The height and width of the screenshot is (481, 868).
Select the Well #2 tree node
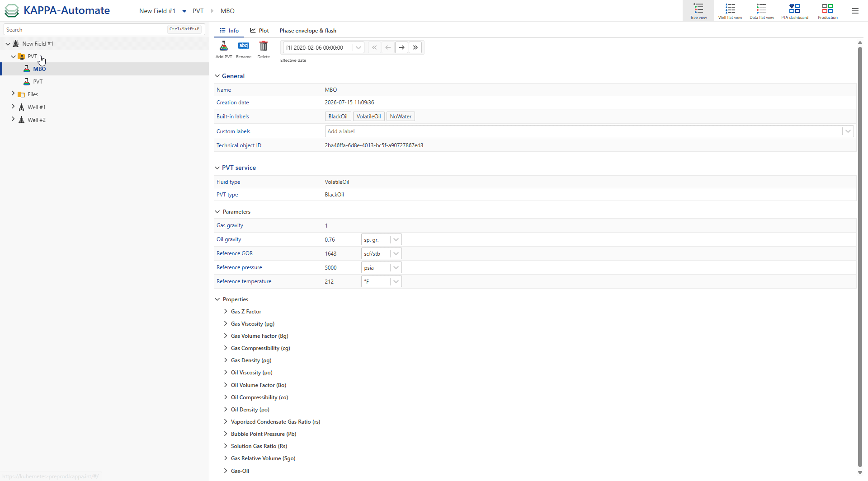pos(37,120)
